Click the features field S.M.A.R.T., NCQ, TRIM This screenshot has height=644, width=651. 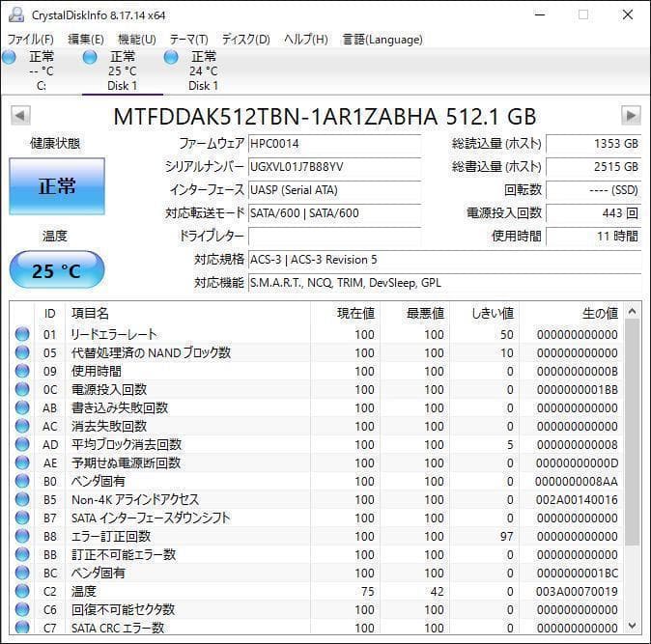(444, 283)
